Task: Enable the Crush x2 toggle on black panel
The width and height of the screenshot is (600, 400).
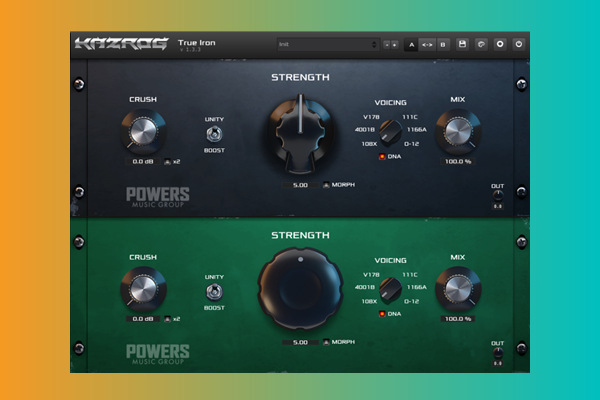Action: 171,161
